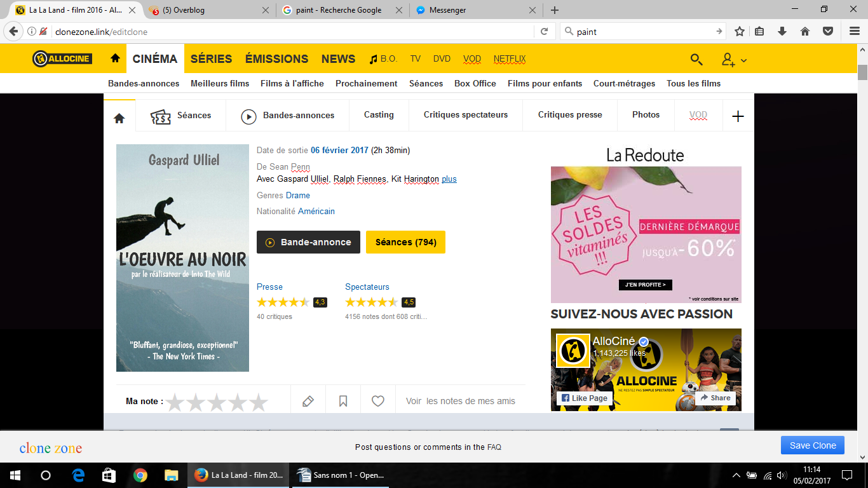This screenshot has height=488, width=868.
Task: Click the address bar URL field
Action: 292,32
